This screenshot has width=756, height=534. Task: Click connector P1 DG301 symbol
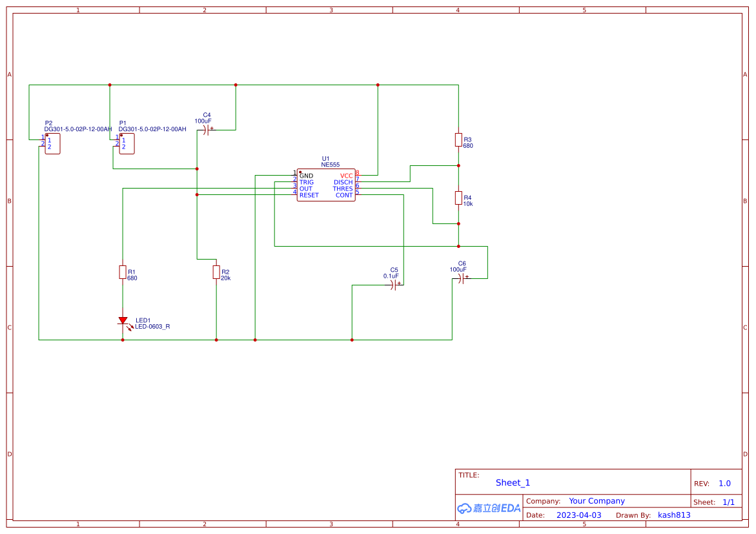pyautogui.click(x=126, y=143)
